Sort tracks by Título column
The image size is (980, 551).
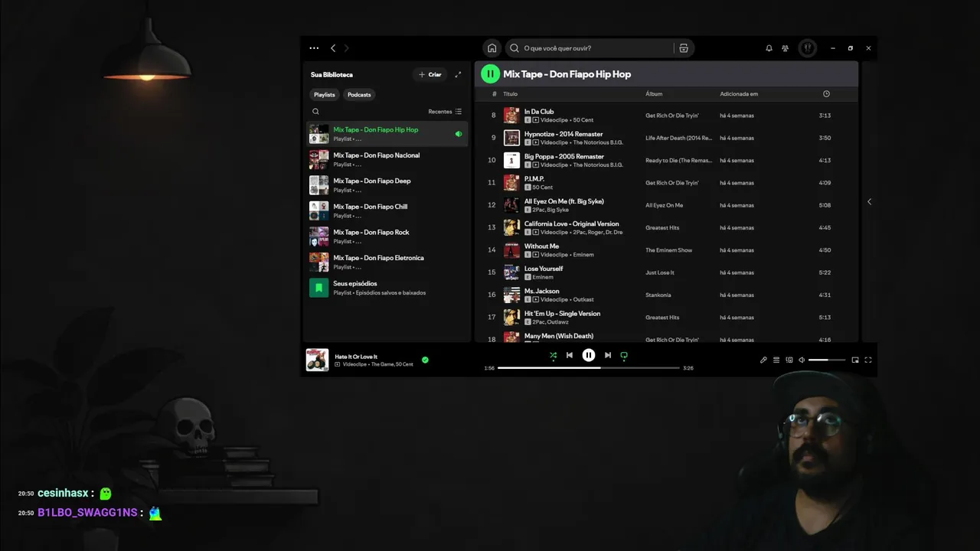(x=510, y=94)
